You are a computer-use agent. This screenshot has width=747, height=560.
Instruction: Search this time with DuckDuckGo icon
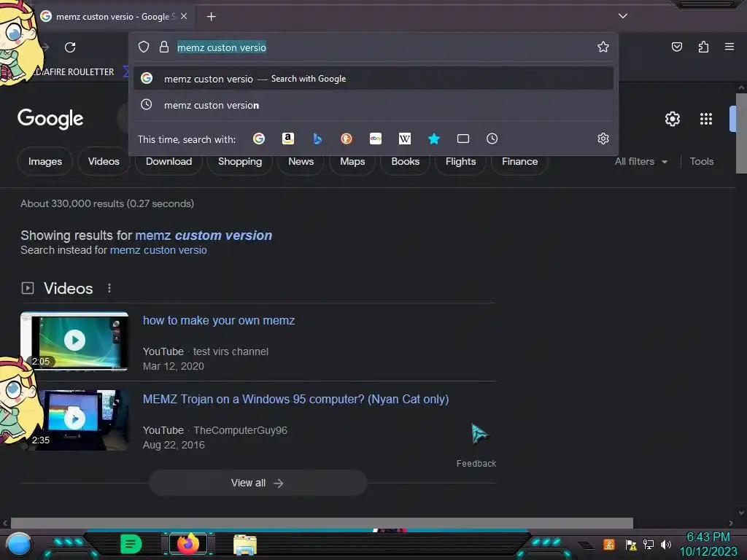[x=347, y=139]
